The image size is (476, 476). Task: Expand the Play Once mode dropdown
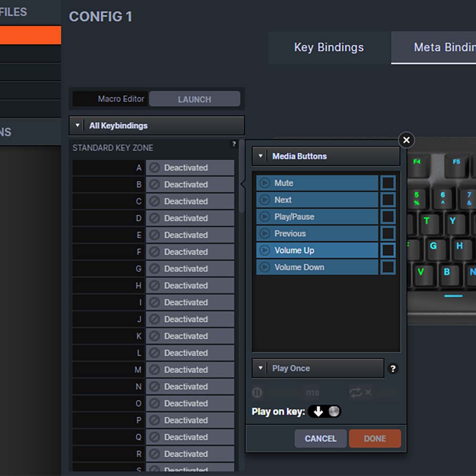tap(259, 368)
